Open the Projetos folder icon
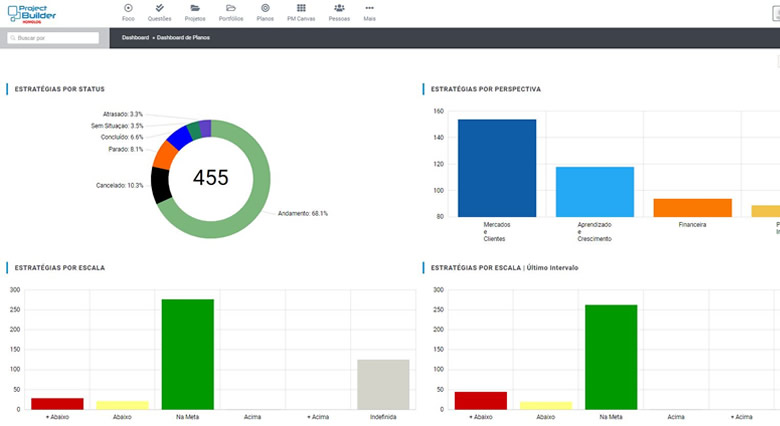This screenshot has height=426, width=780. (194, 8)
